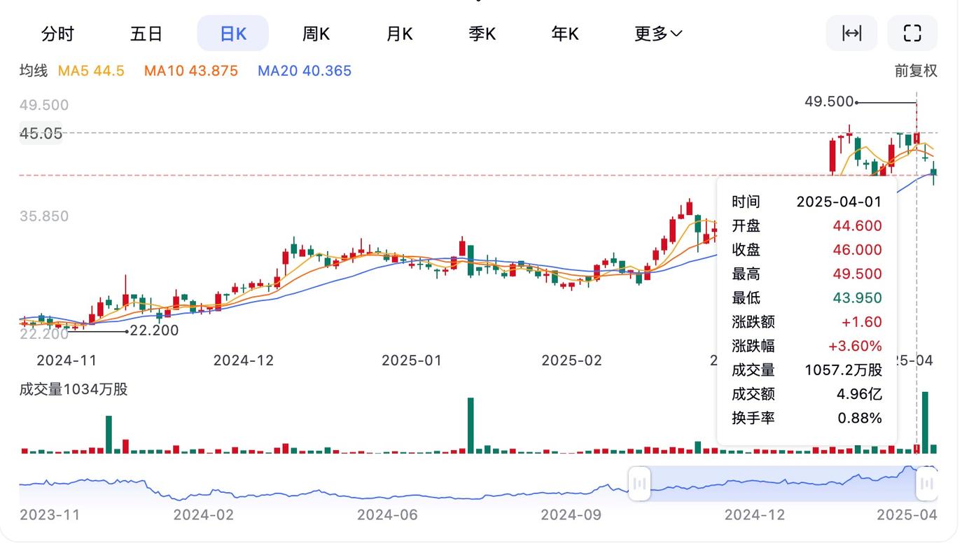Viewport: 969px width, 560px height.
Task: Expand the 更多 dropdown menu
Action: tap(658, 34)
